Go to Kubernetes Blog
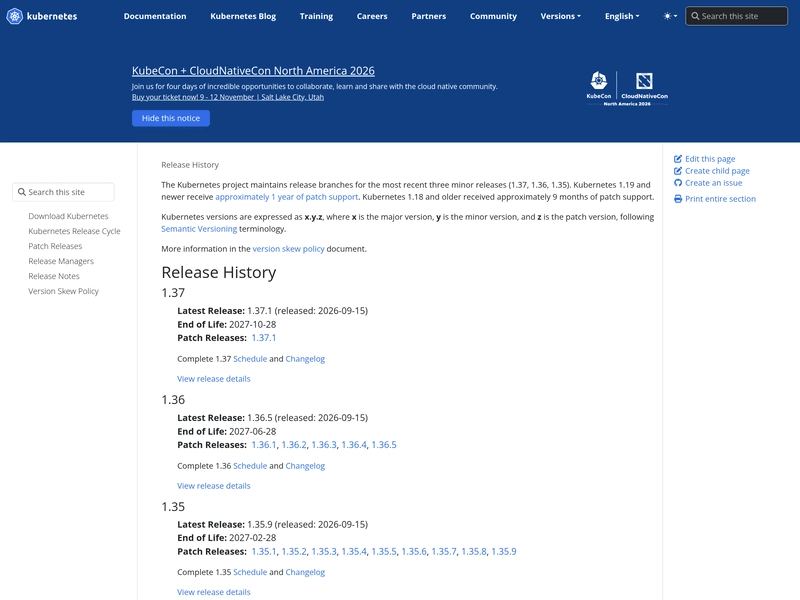The height and width of the screenshot is (600, 800). [243, 16]
